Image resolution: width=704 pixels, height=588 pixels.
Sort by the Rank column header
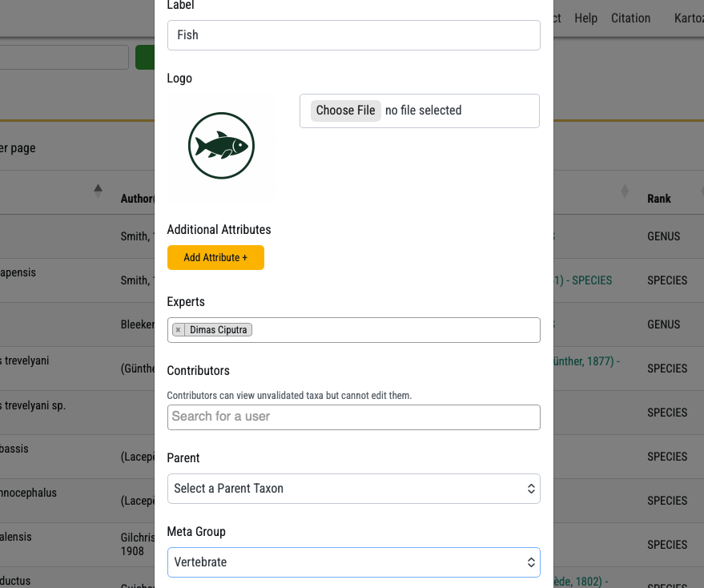click(x=658, y=199)
